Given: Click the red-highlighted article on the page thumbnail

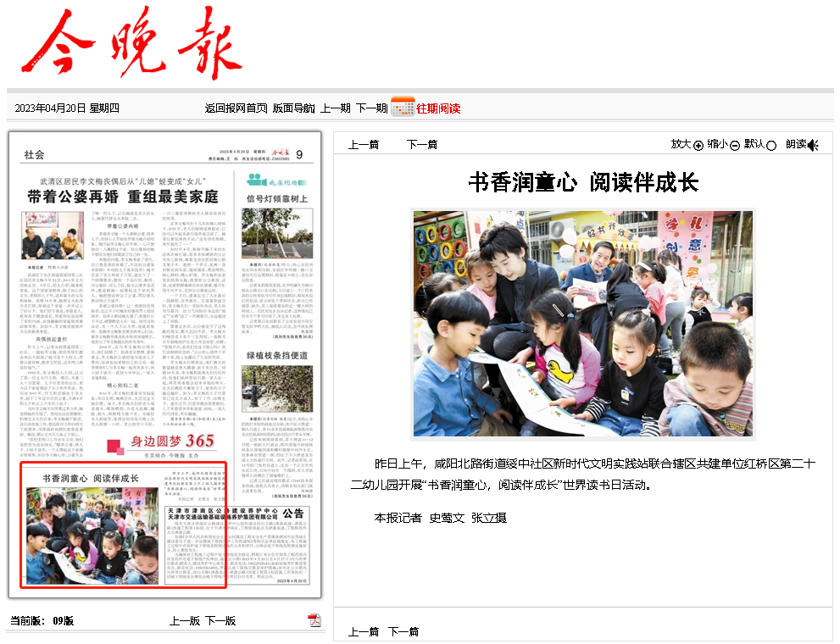Looking at the screenshot, I should [122, 525].
